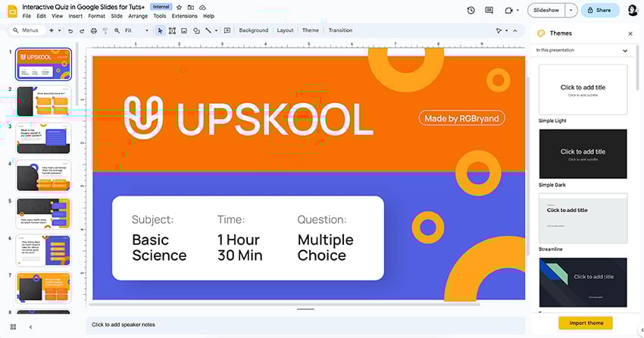Undo the last action
This screenshot has height=338, width=644.
coord(70,31)
